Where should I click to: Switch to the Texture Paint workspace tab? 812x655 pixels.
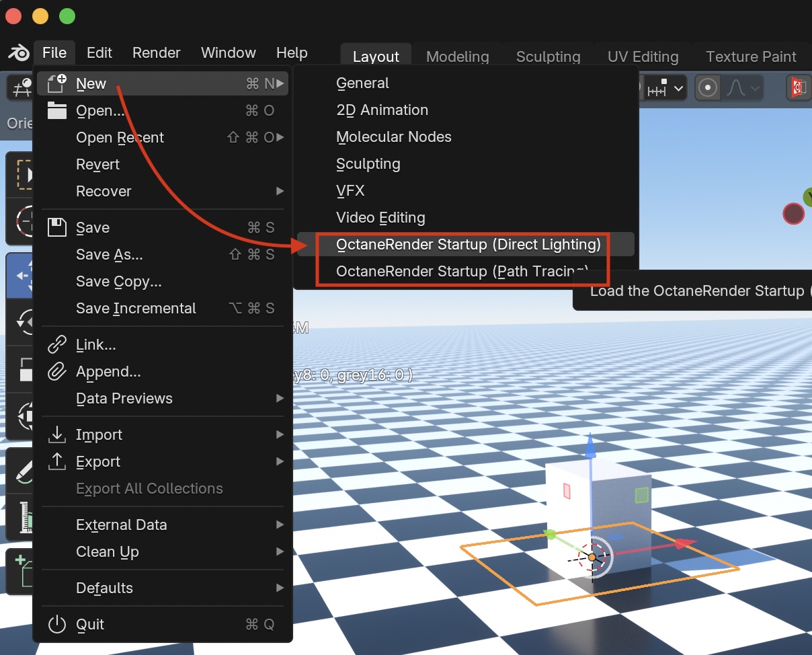[x=751, y=56]
